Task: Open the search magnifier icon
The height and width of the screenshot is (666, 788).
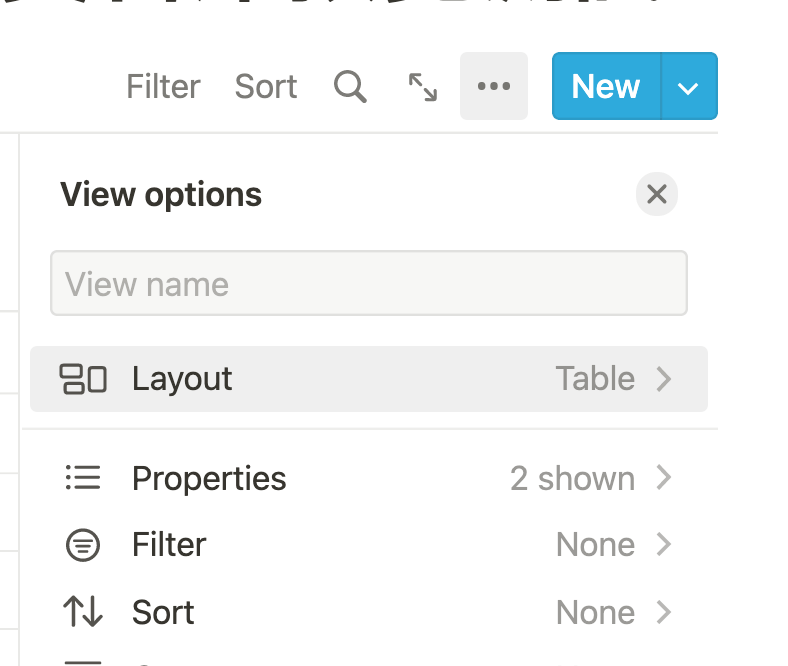Action: pyautogui.click(x=350, y=86)
